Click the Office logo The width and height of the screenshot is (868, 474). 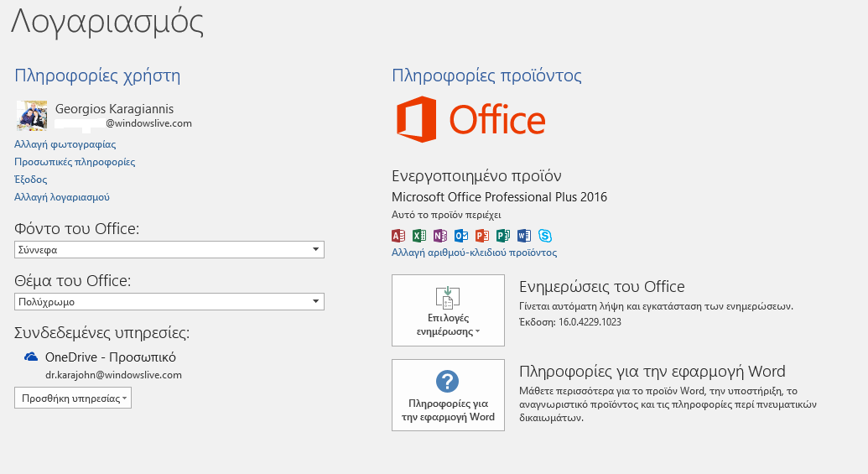471,119
